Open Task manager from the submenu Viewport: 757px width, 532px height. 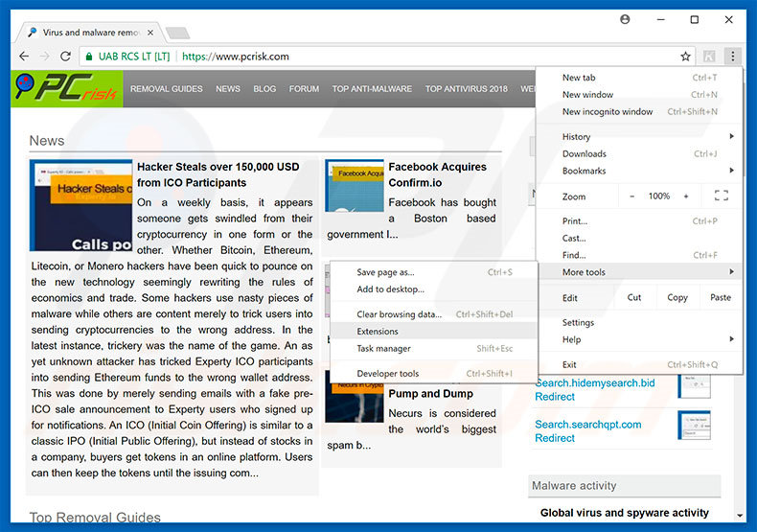tap(433, 349)
